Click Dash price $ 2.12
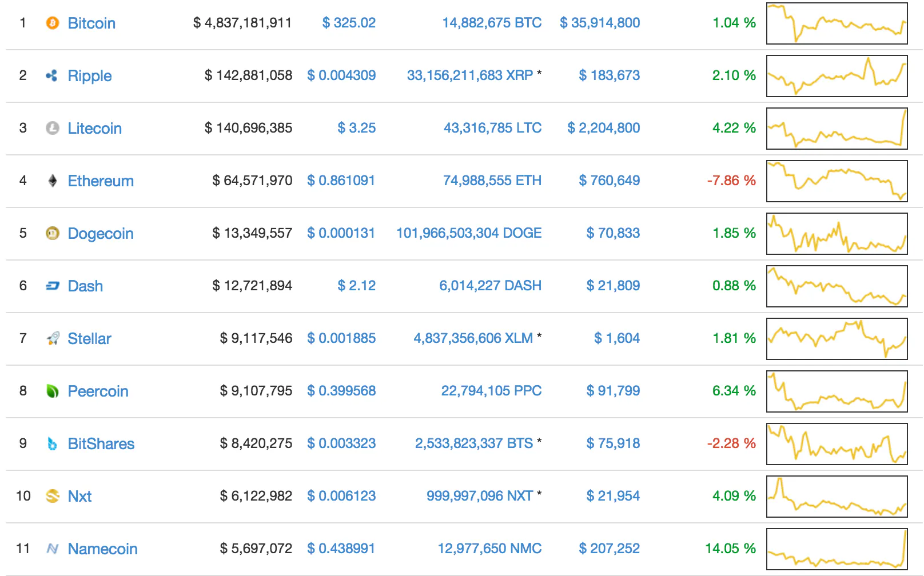 [x=357, y=286]
